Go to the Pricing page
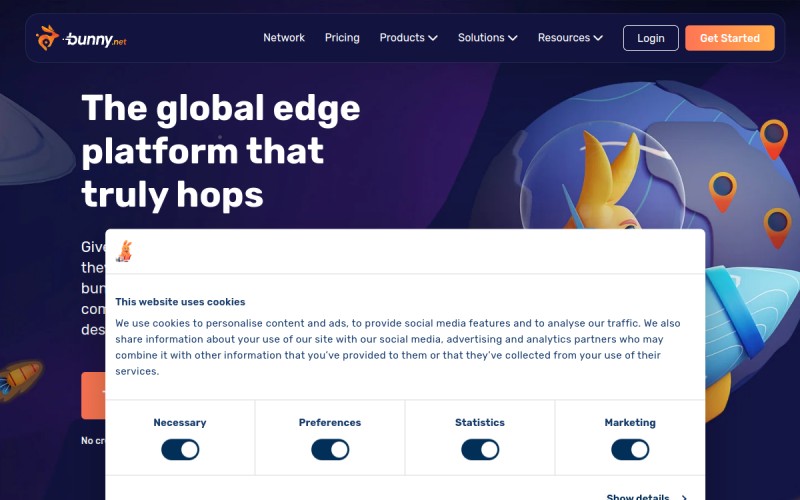800x500 pixels. pos(342,38)
